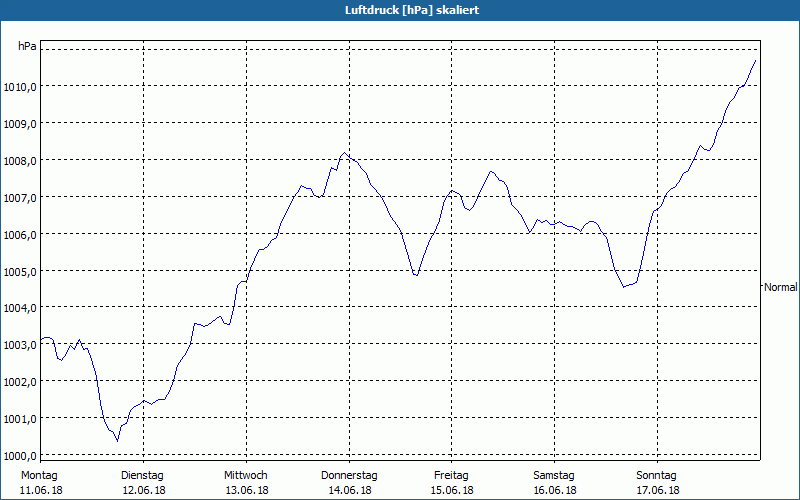Click the date 17.06.18
The height and width of the screenshot is (500, 800).
(658, 490)
